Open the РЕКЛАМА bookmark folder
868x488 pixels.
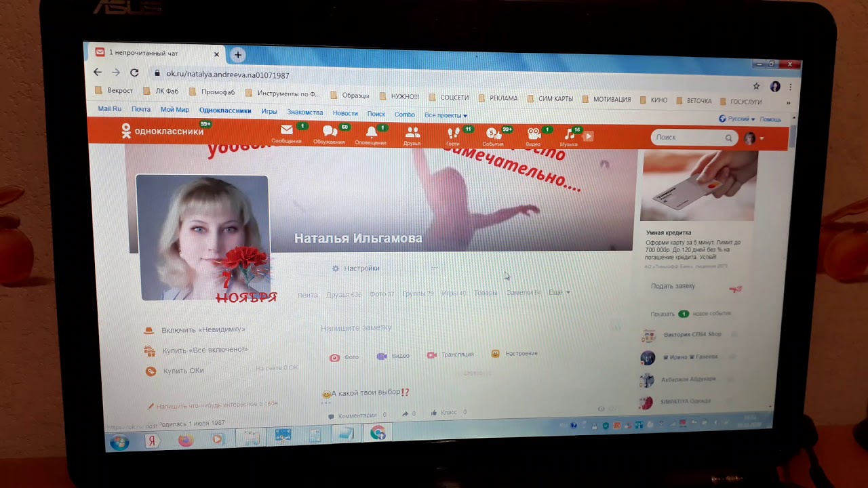[x=497, y=98]
